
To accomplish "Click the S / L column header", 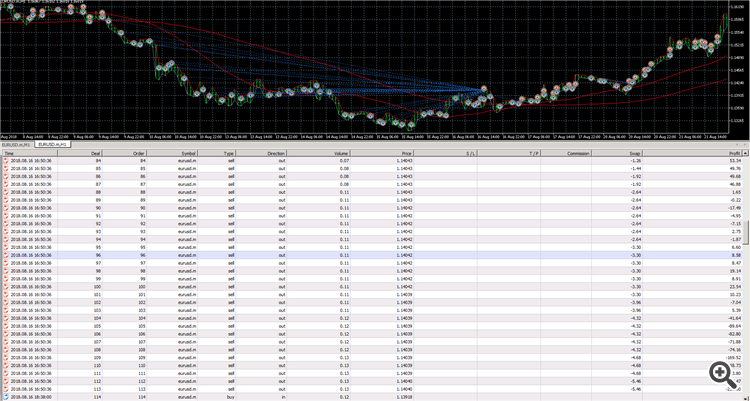I will point(445,154).
